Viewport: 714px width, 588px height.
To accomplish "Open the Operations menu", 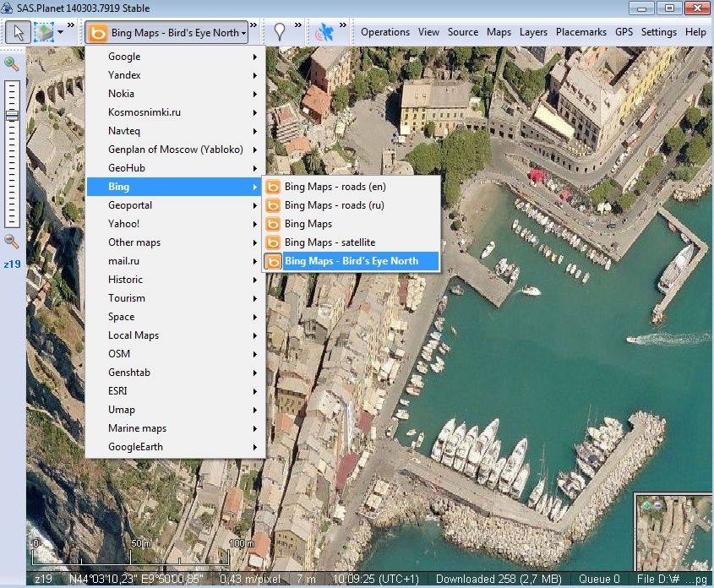I will pyautogui.click(x=385, y=32).
